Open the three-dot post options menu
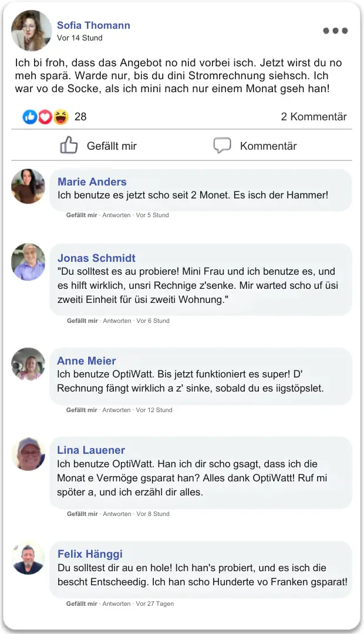 point(335,31)
